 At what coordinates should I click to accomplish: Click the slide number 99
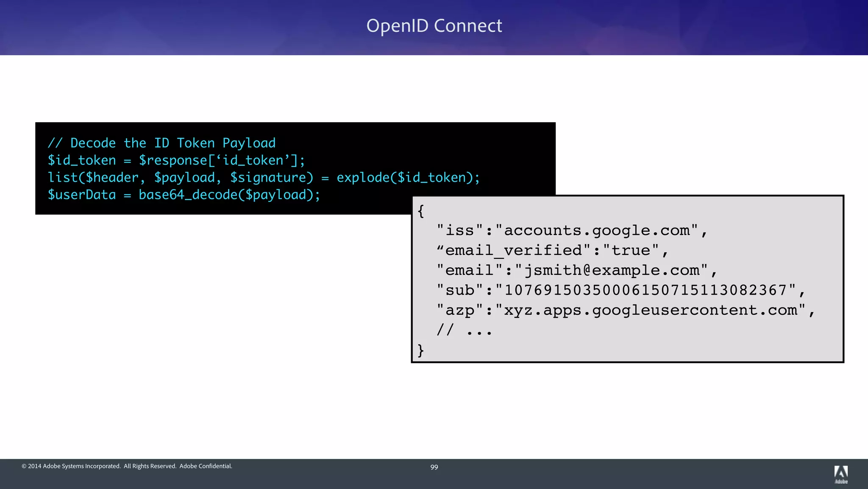click(x=434, y=467)
